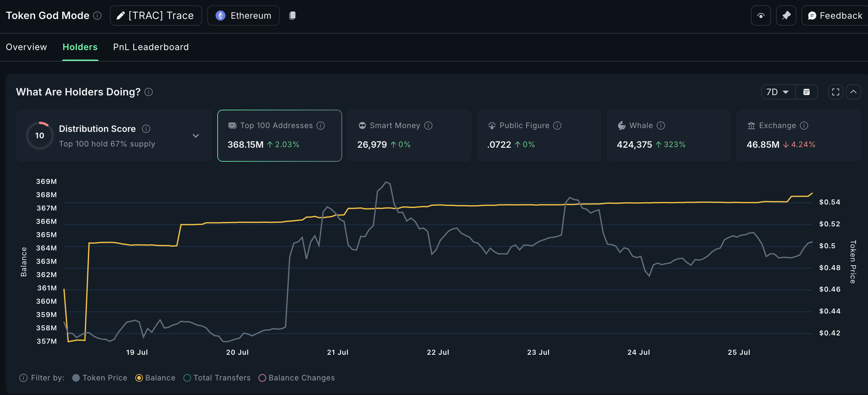Click info icon beside Token God Mode
The image size is (868, 395).
(97, 16)
